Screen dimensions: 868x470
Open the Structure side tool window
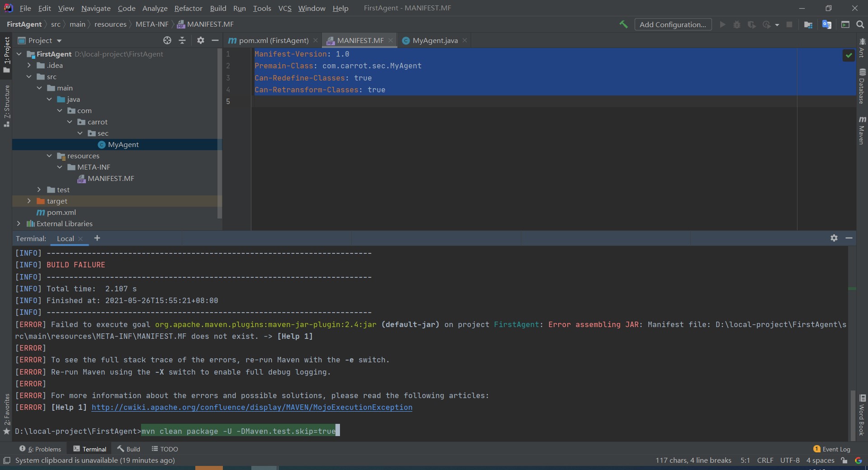point(6,105)
